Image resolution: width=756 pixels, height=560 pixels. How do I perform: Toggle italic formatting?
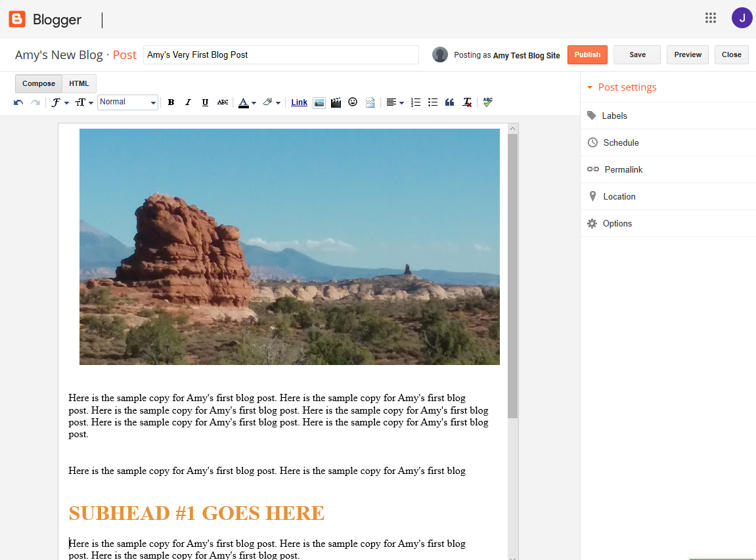click(x=188, y=102)
